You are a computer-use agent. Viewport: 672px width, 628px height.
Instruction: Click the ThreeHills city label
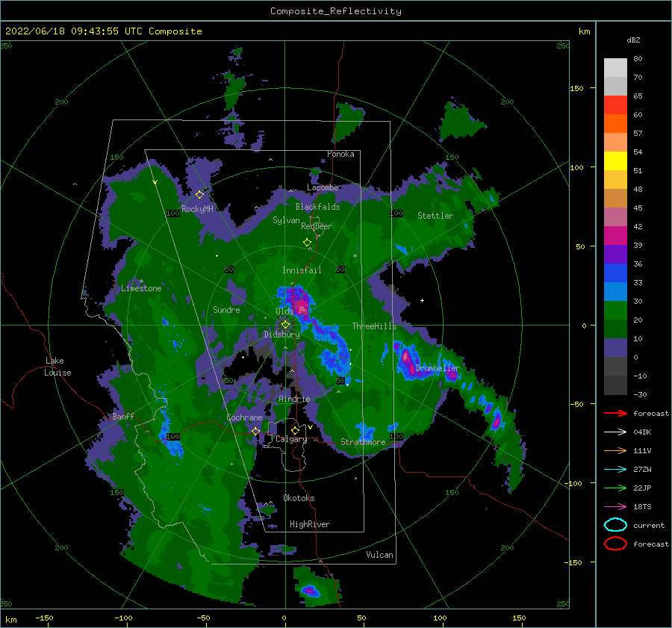pos(375,326)
